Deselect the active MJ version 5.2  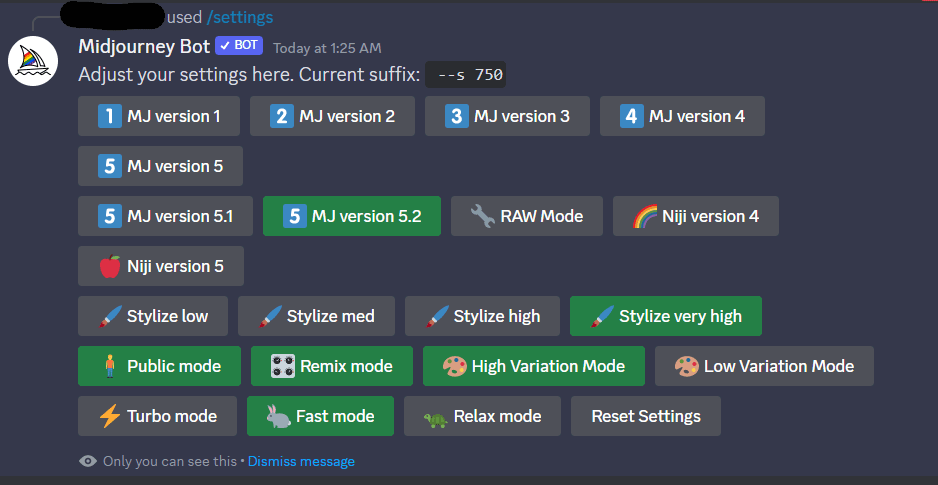pos(352,216)
